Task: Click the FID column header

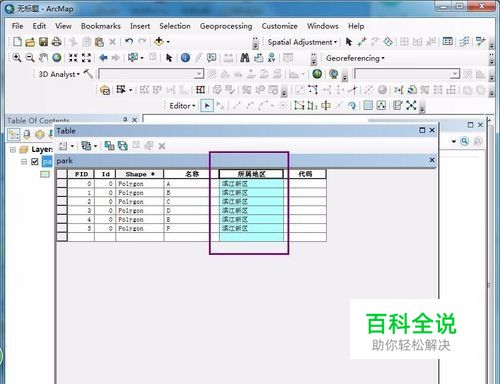Action: click(x=81, y=174)
